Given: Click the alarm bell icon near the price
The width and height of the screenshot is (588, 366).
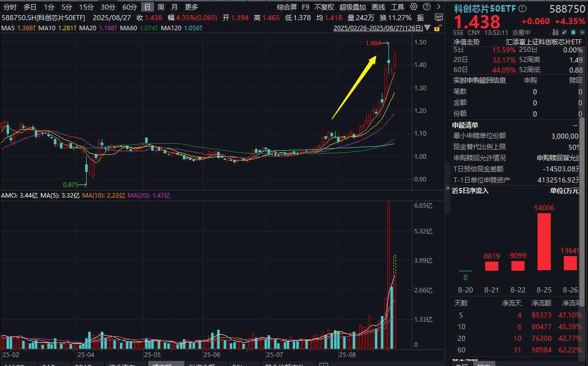Looking at the screenshot, I should [x=574, y=32].
